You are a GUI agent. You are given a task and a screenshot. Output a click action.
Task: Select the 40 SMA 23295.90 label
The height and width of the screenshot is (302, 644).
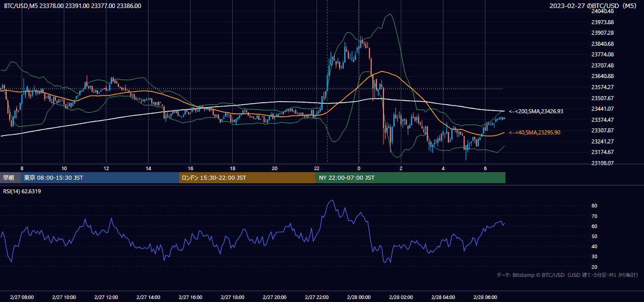[x=535, y=132]
